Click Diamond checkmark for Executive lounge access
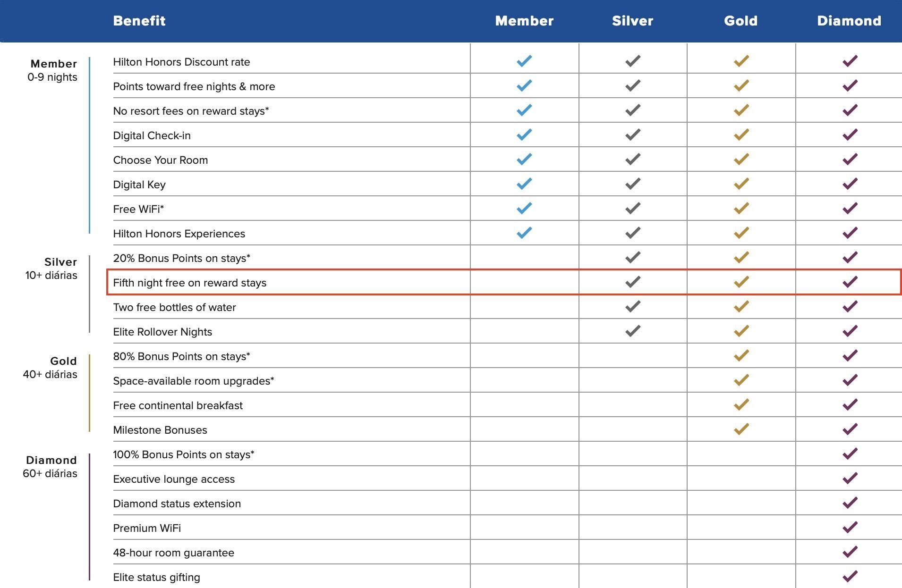Image resolution: width=902 pixels, height=588 pixels. [x=850, y=478]
